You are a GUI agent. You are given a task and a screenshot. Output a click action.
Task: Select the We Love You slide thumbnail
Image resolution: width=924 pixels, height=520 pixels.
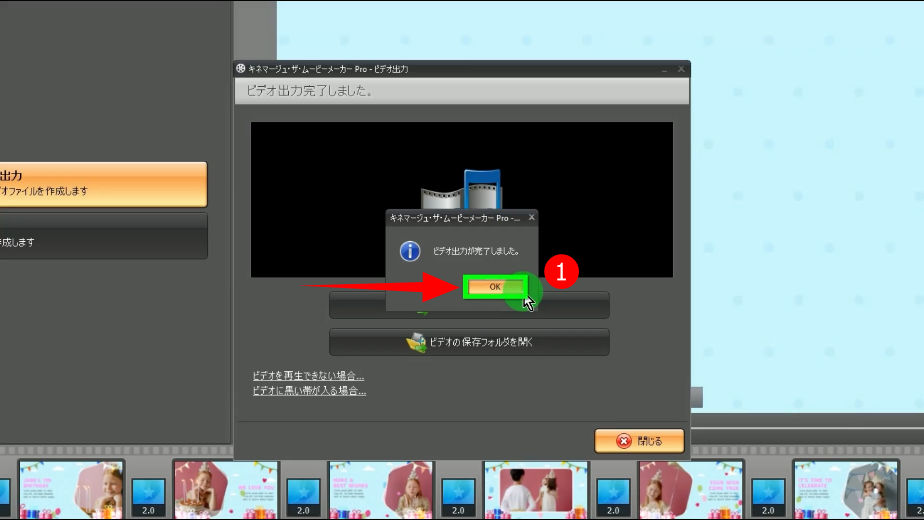pyautogui.click(x=226, y=490)
